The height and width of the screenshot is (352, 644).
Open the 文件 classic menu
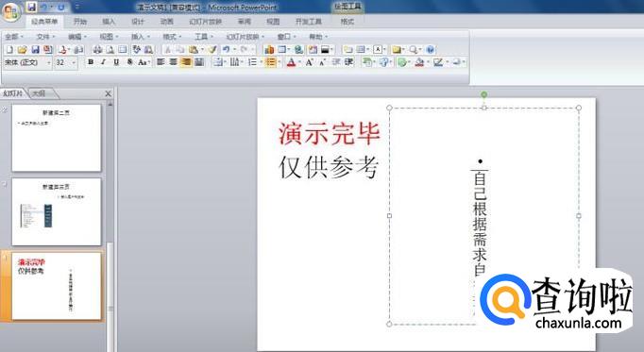[x=45, y=37]
